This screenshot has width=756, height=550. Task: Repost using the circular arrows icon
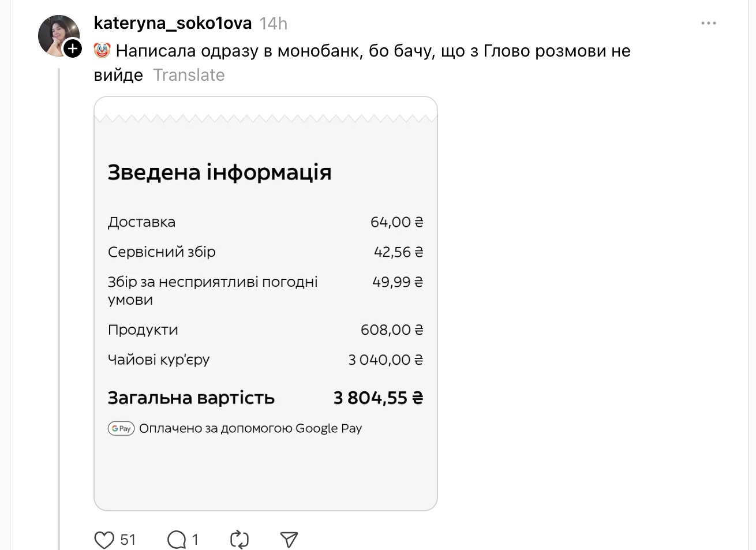[x=239, y=540]
